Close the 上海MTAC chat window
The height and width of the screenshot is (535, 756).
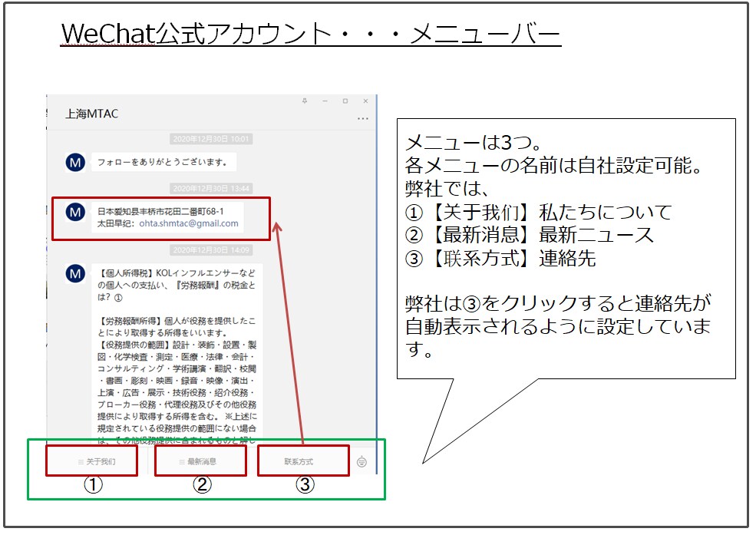[x=365, y=101]
